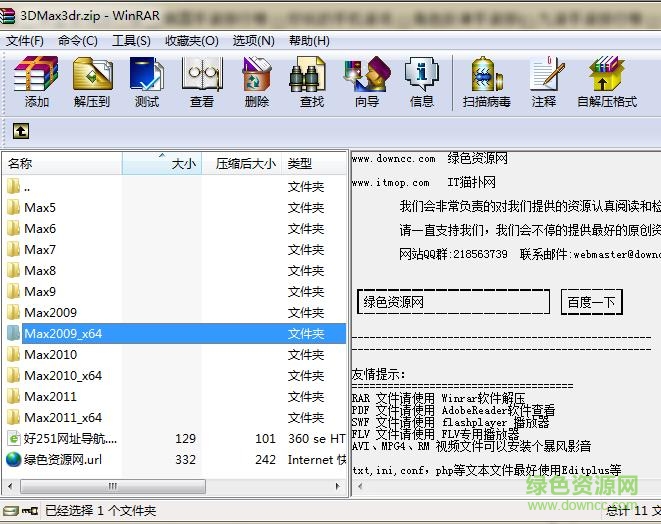Select the parent folder ".." row

[175, 186]
